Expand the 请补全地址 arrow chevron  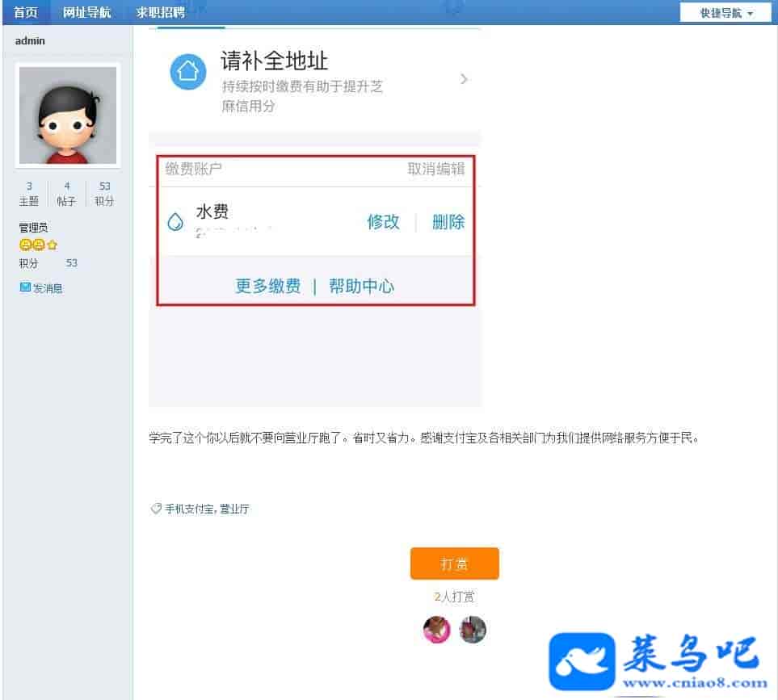click(x=464, y=79)
